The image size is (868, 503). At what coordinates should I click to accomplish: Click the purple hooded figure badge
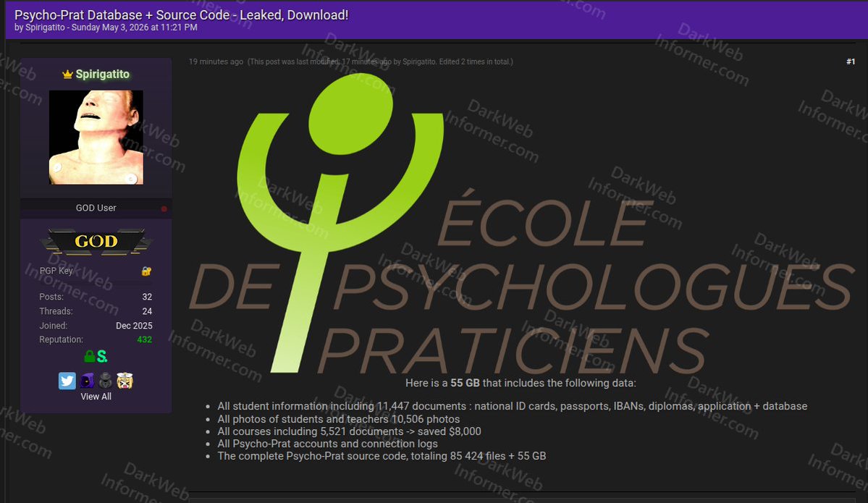click(x=87, y=381)
